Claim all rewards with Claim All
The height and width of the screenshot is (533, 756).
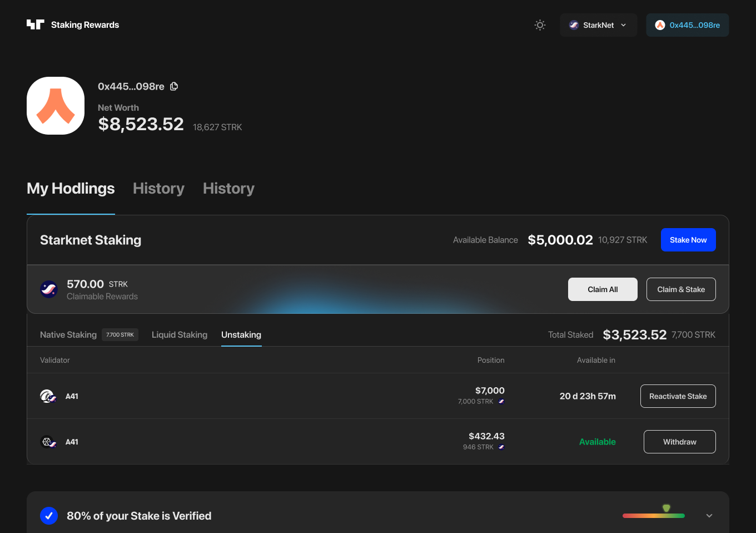[603, 289]
